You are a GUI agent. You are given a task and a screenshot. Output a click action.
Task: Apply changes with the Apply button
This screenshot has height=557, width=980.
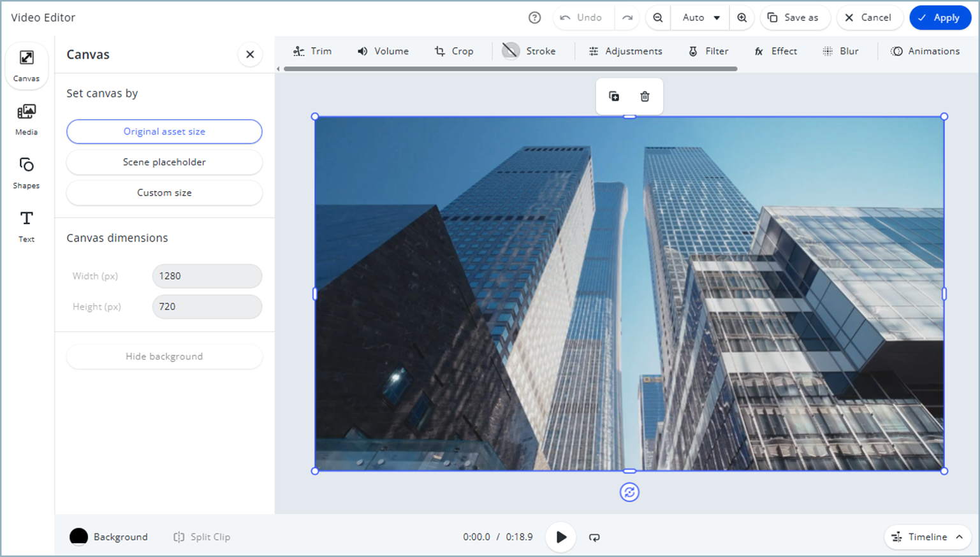point(940,18)
